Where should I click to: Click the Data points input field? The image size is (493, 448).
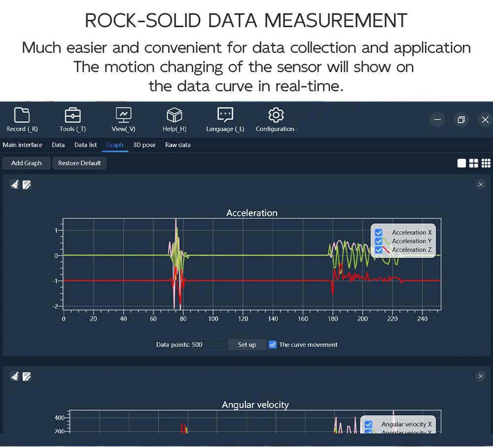pyautogui.click(x=208, y=345)
